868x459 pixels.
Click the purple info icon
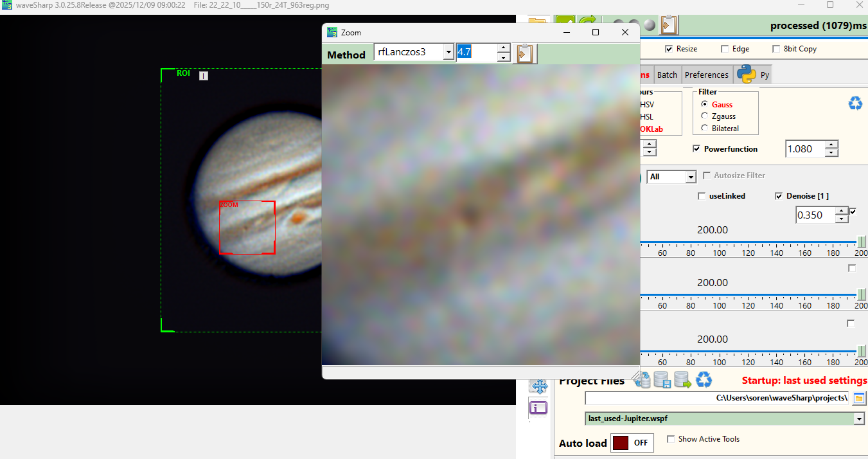point(539,407)
